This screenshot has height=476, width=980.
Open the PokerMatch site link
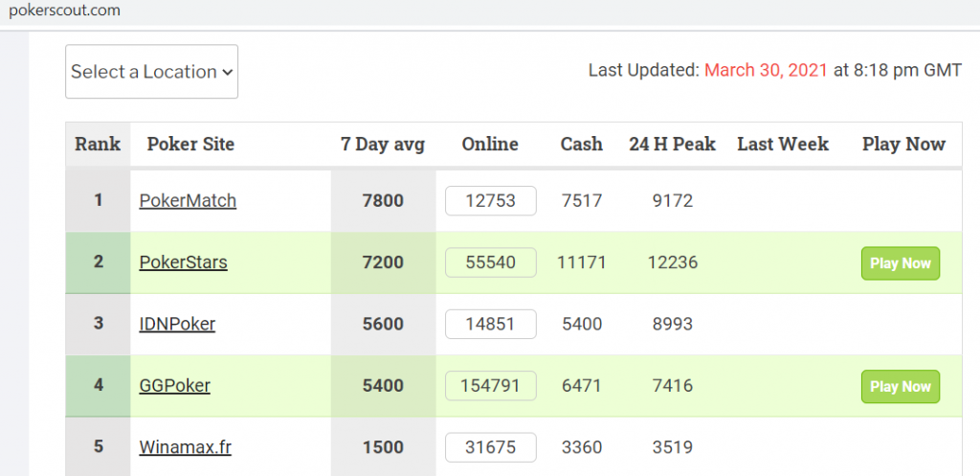[188, 201]
